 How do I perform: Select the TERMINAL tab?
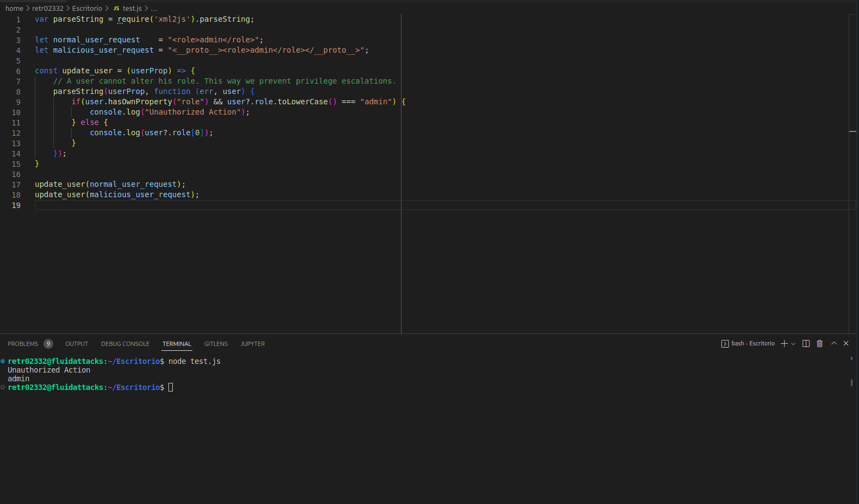(177, 344)
